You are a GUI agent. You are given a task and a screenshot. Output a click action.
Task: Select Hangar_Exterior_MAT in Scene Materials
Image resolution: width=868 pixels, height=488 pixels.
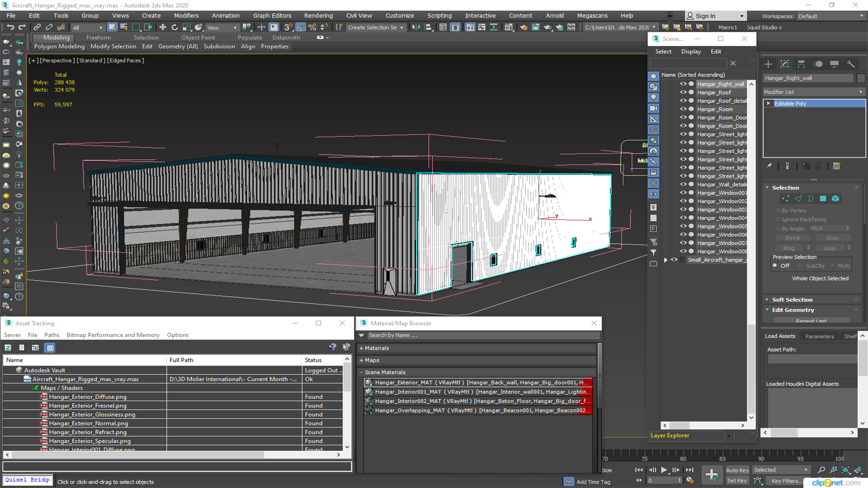pyautogui.click(x=478, y=383)
